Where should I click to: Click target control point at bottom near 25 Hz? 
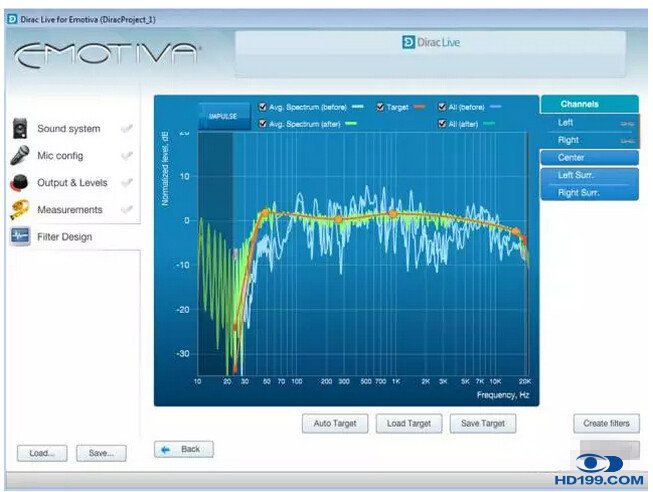[x=236, y=369]
